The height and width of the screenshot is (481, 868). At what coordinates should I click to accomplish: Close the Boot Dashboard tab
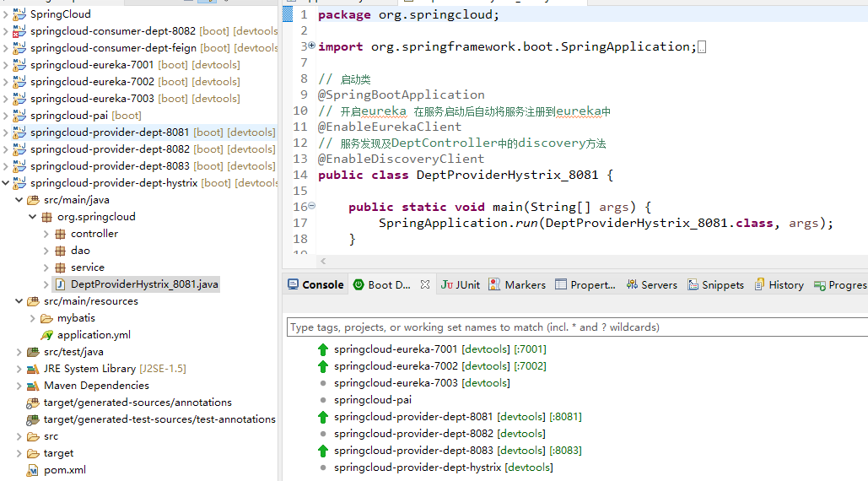(x=424, y=284)
